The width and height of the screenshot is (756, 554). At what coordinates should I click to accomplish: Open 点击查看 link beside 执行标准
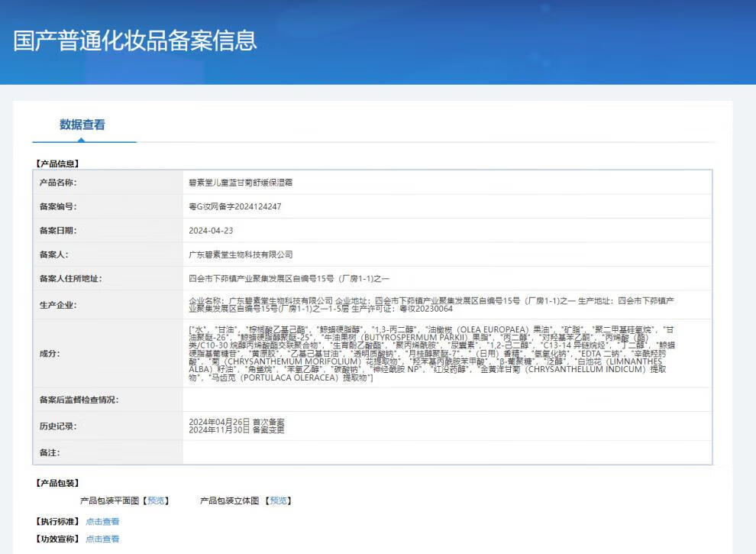(x=102, y=521)
